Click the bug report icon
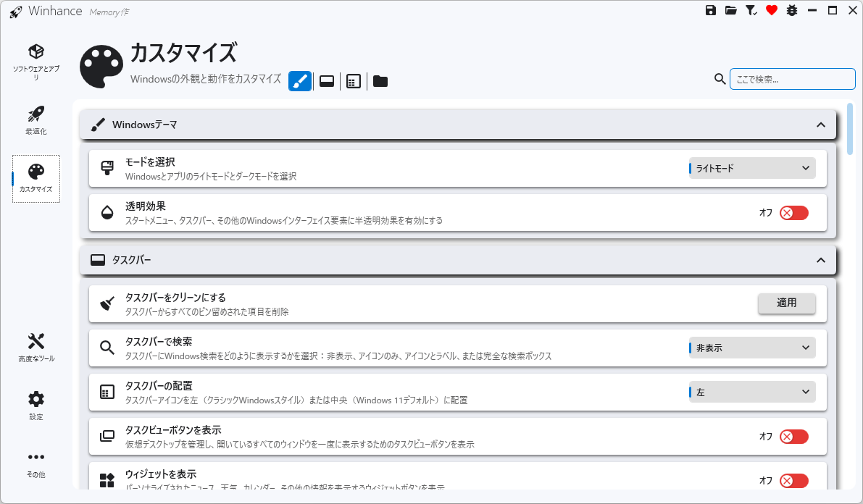863x504 pixels. [x=792, y=11]
